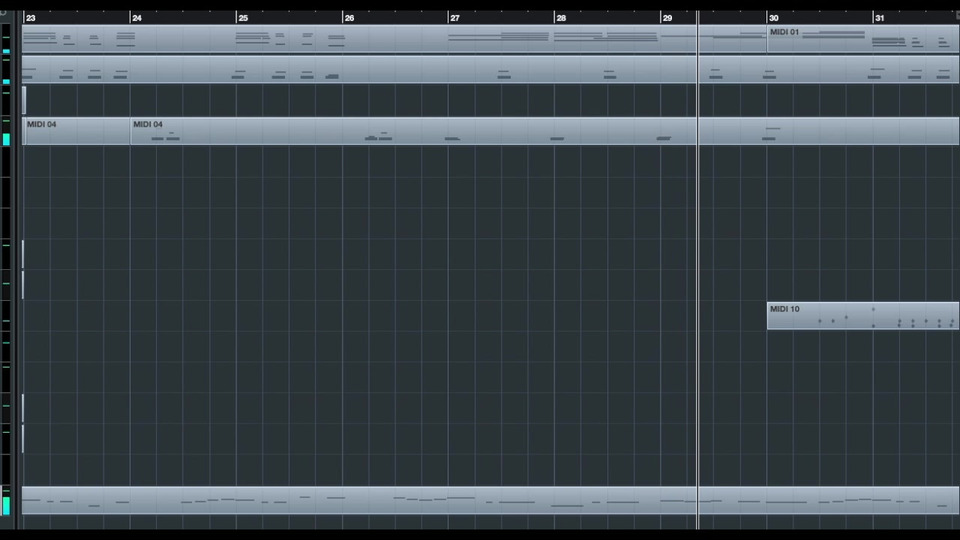This screenshot has width=960, height=540.
Task: Select the long clip on the bottom track
Action: point(490,500)
